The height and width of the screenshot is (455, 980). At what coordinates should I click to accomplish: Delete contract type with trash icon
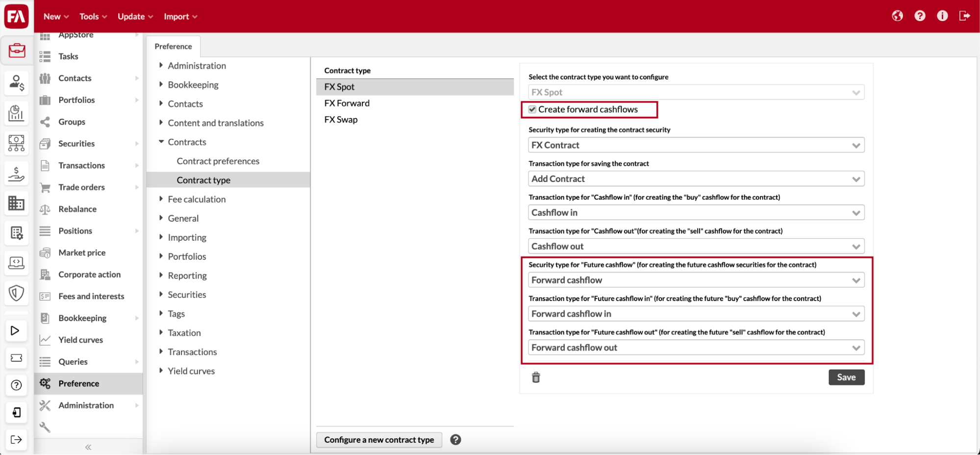tap(536, 378)
